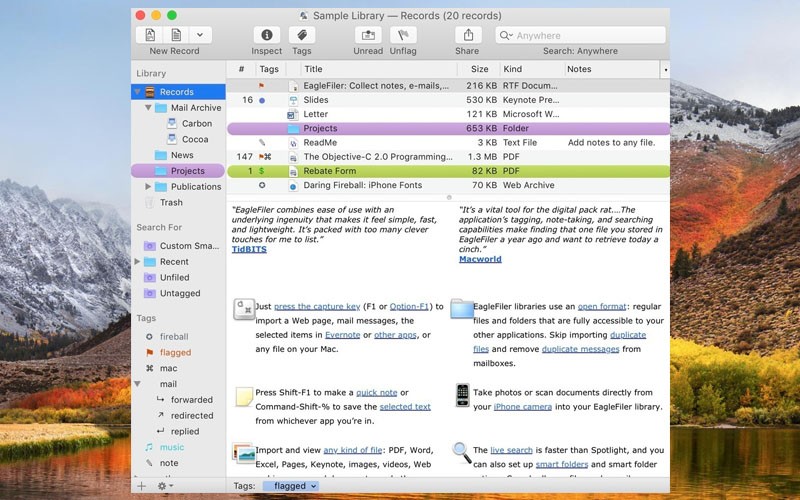Expand the Recent smart folder
Image resolution: width=800 pixels, height=500 pixels.
tap(137, 262)
